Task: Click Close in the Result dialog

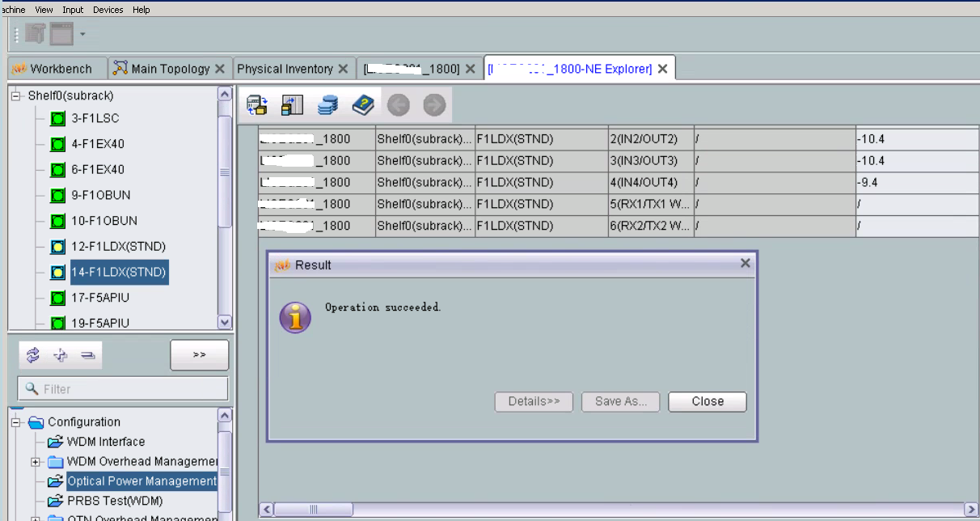Action: (707, 401)
